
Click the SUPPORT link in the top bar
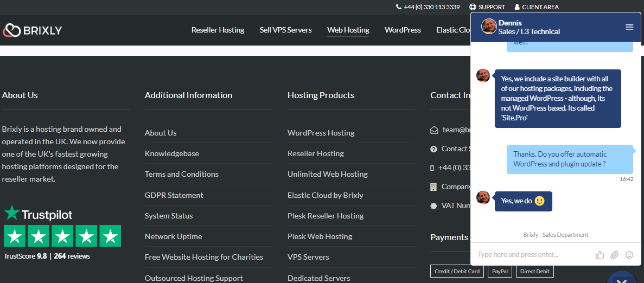pyautogui.click(x=492, y=7)
